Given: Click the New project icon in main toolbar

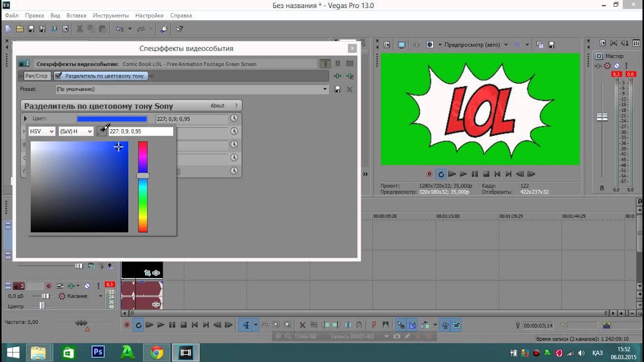Looking at the screenshot, I should coord(9,29).
